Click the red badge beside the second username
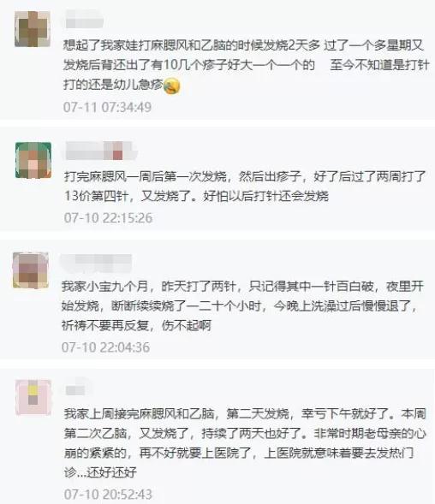Viewport: 435px width, 504px height. point(117,155)
